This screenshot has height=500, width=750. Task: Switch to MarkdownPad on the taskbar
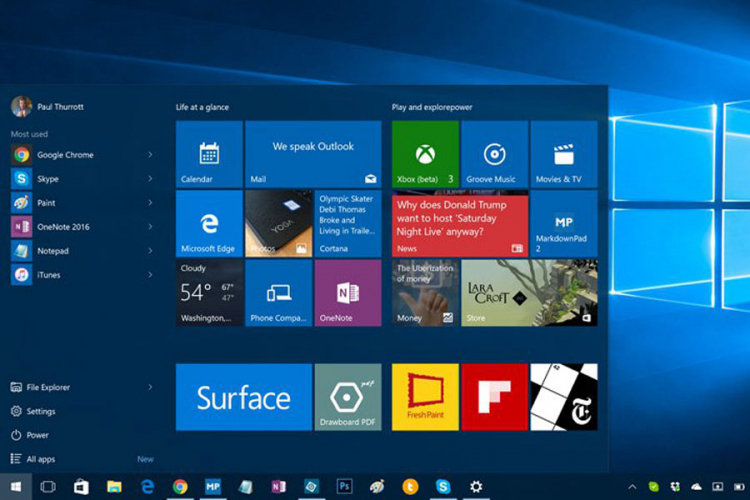(x=213, y=487)
